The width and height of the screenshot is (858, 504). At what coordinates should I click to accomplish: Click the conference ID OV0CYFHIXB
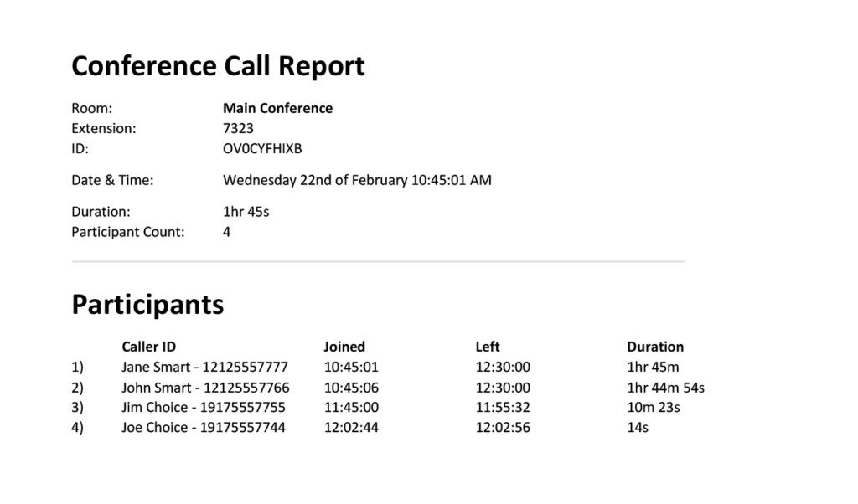point(262,149)
